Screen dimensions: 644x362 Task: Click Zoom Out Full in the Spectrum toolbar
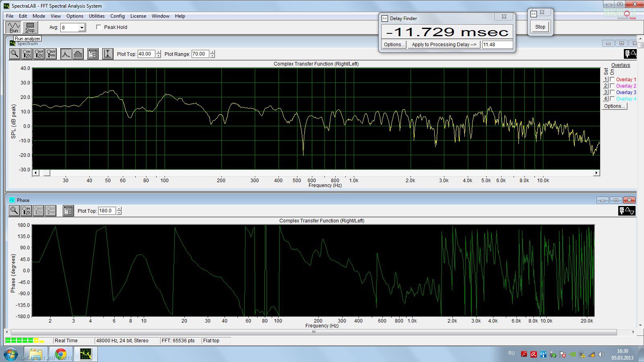51,54
